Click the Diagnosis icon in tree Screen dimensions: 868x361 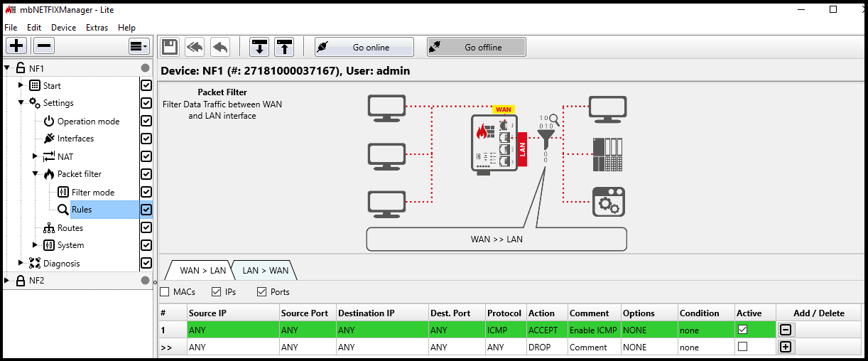click(x=35, y=263)
